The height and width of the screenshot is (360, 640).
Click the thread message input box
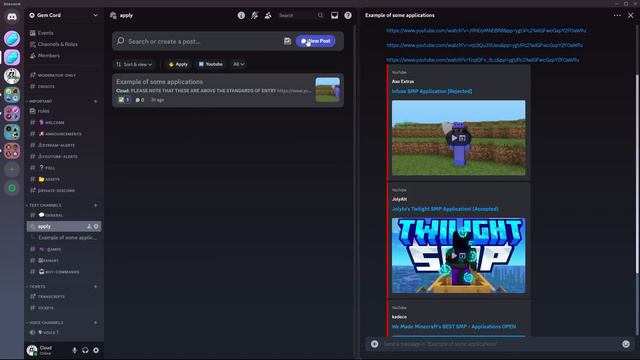(500, 344)
